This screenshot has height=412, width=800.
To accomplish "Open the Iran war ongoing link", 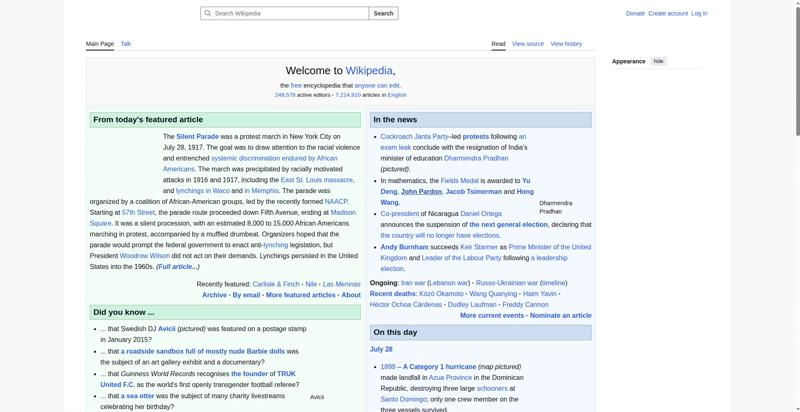I will (413, 282).
